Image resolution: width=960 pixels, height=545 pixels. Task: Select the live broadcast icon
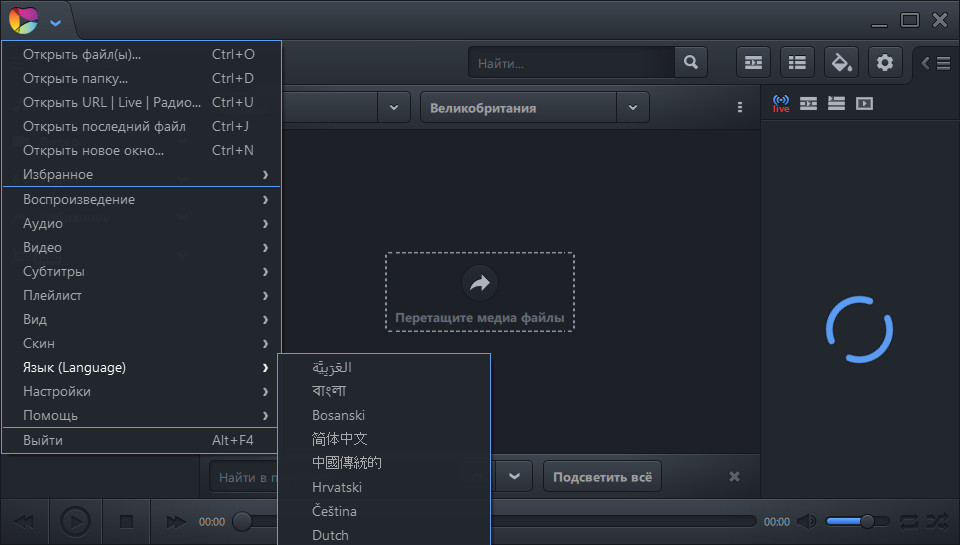(781, 103)
